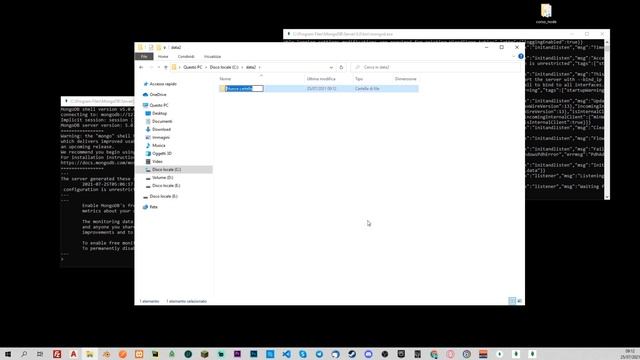Click the Back arrow in Explorer
Image resolution: width=640 pixels, height=360 pixels.
click(141, 67)
